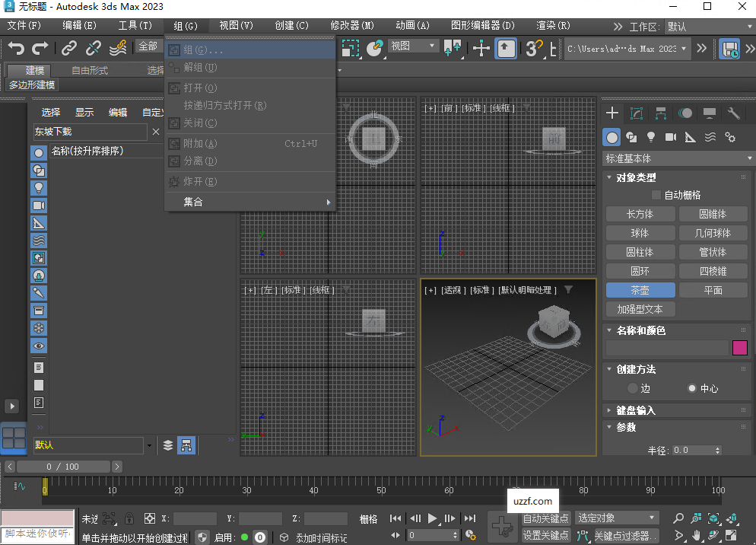This screenshot has height=545, width=756.
Task: Select the Shapes creation category icon
Action: pos(632,137)
